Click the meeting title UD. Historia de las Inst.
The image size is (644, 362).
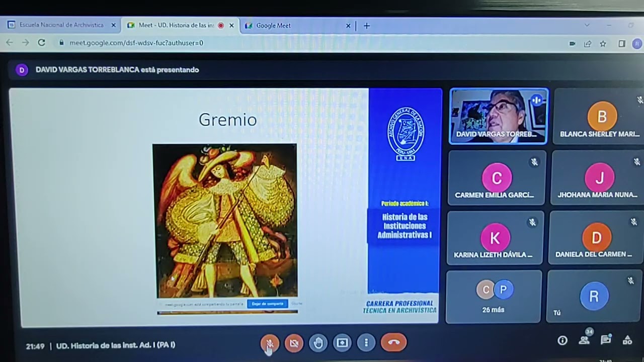point(116,345)
